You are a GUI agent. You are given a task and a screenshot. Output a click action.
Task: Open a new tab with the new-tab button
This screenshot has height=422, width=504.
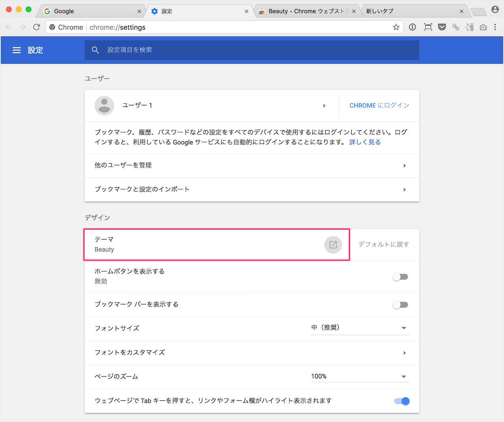(478, 12)
